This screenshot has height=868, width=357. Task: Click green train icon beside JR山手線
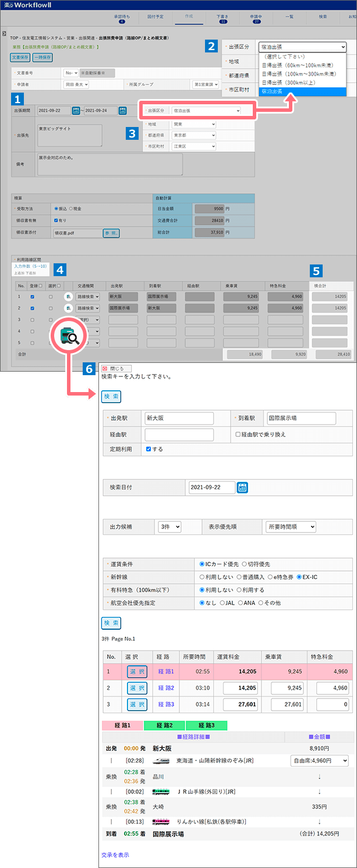pyautogui.click(x=161, y=792)
